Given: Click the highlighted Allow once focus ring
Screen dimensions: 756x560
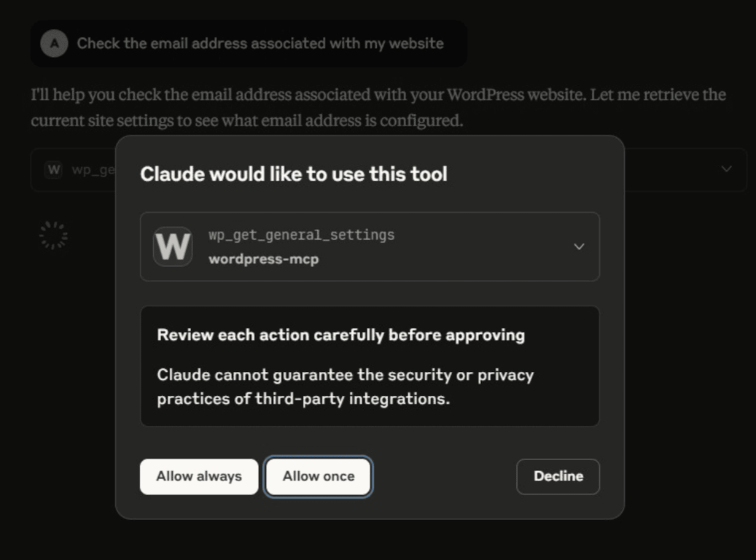Looking at the screenshot, I should pos(318,476).
